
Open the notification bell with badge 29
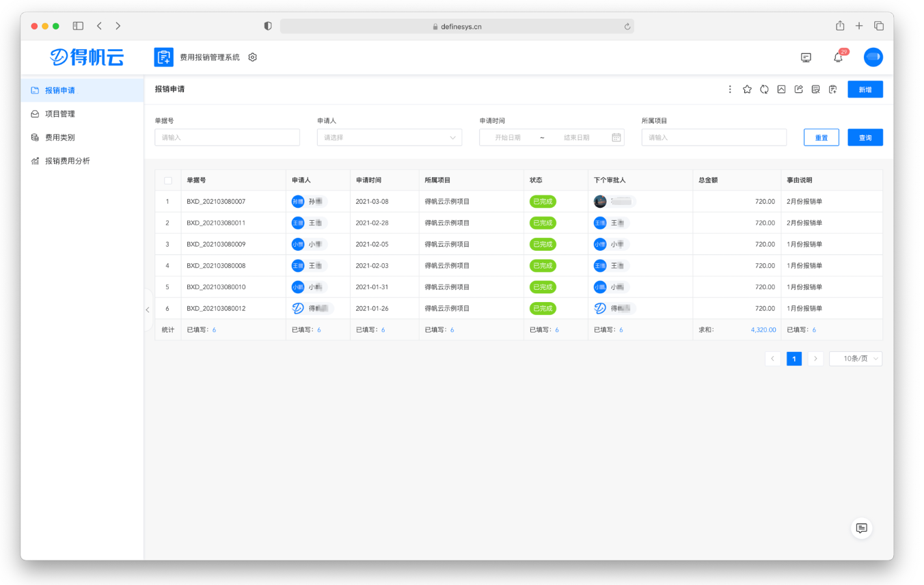[838, 57]
